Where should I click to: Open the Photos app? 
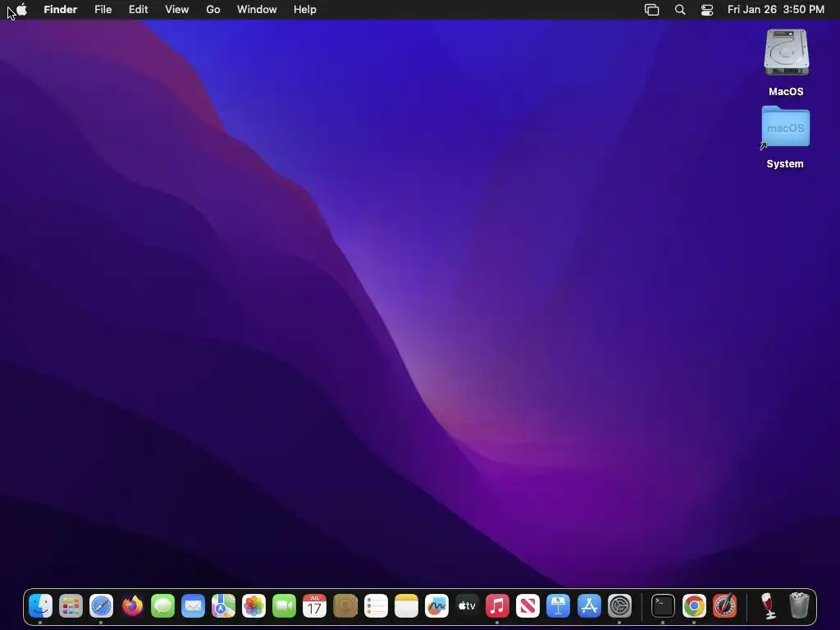[254, 606]
